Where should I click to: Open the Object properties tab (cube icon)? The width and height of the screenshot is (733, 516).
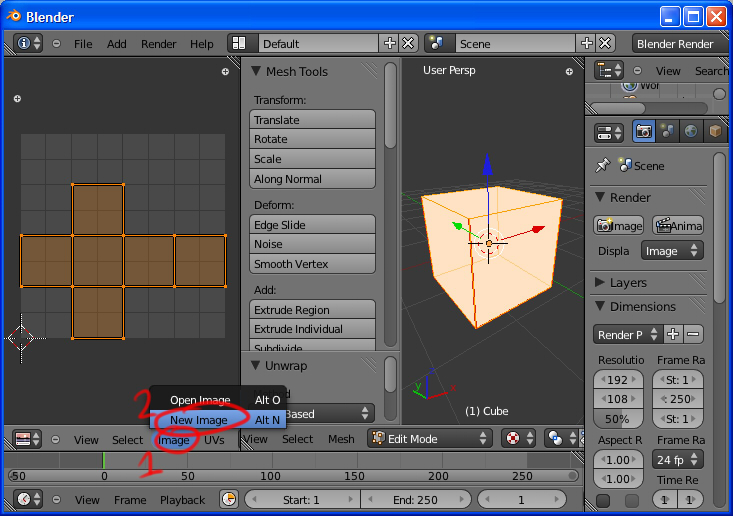click(x=715, y=131)
